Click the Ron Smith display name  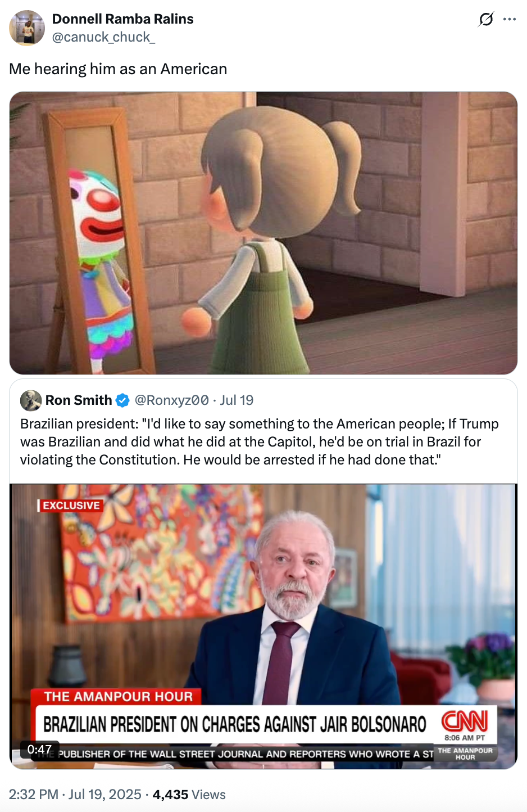[79, 400]
